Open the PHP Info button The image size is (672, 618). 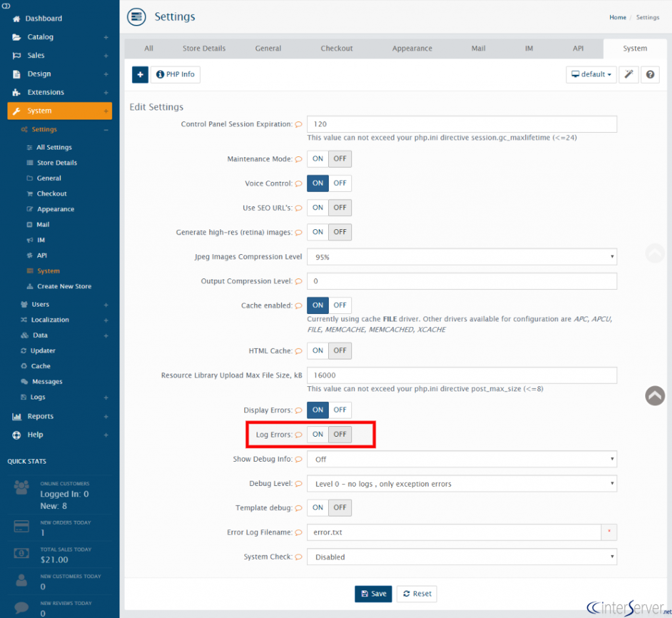175,75
